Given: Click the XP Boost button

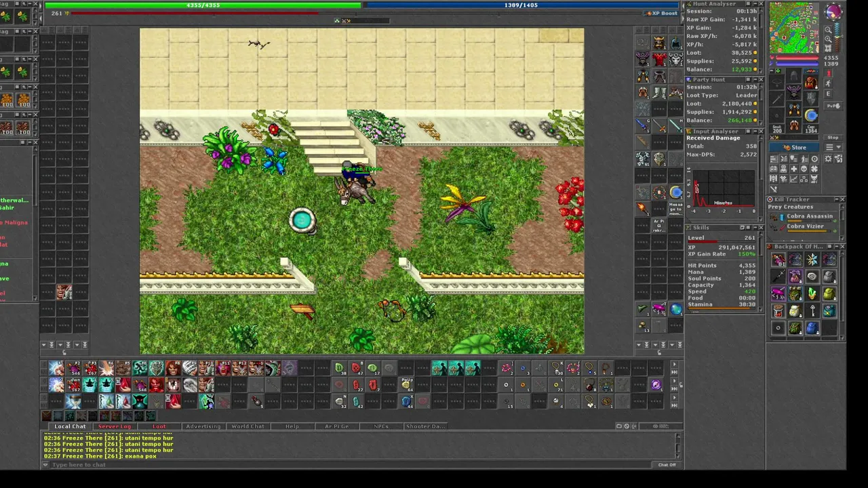Looking at the screenshot, I should click(x=661, y=14).
